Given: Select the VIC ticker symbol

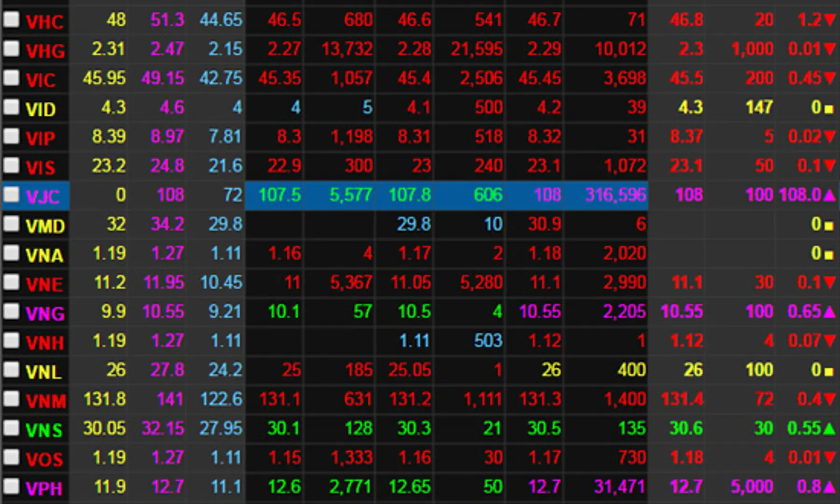Looking at the screenshot, I should pos(41,80).
